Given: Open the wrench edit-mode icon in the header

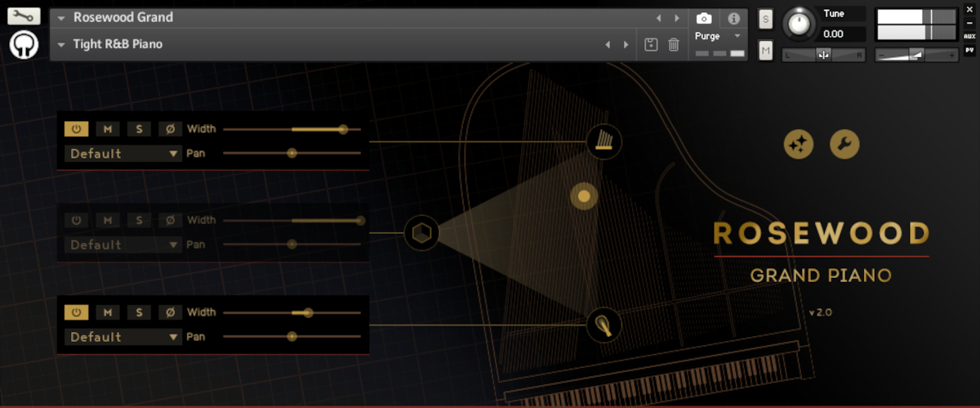Looking at the screenshot, I should [x=24, y=16].
